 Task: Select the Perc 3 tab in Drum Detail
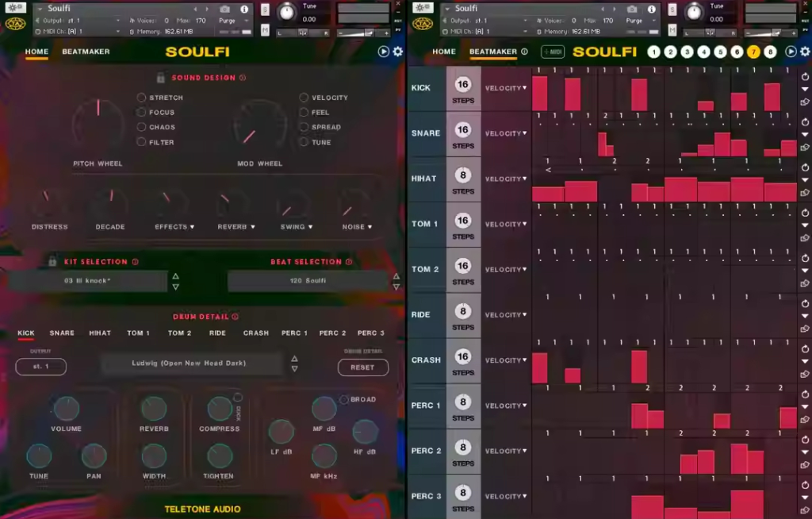[371, 333]
